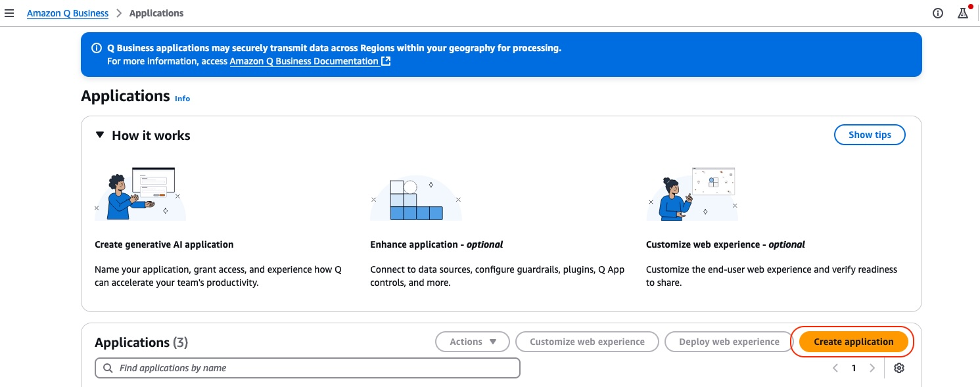
Task: Click the previous page arrow
Action: [835, 368]
